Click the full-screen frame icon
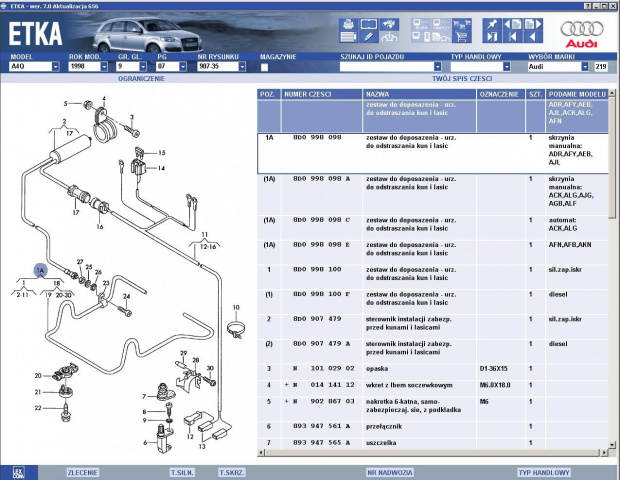 369,25
